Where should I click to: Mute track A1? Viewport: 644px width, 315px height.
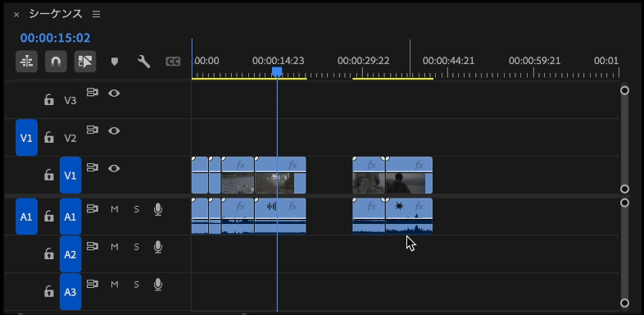[x=115, y=209]
